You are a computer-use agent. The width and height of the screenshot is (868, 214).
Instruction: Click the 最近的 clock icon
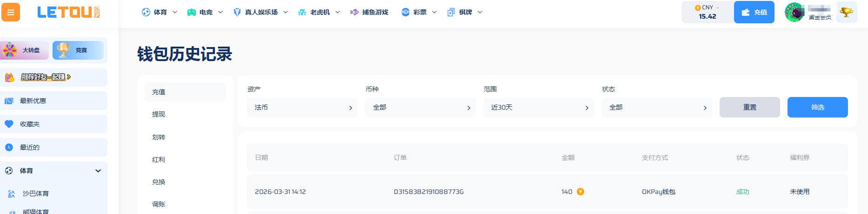coord(9,147)
